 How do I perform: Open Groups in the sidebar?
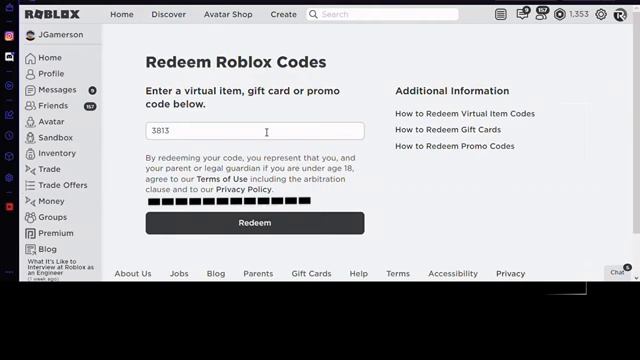46,217
